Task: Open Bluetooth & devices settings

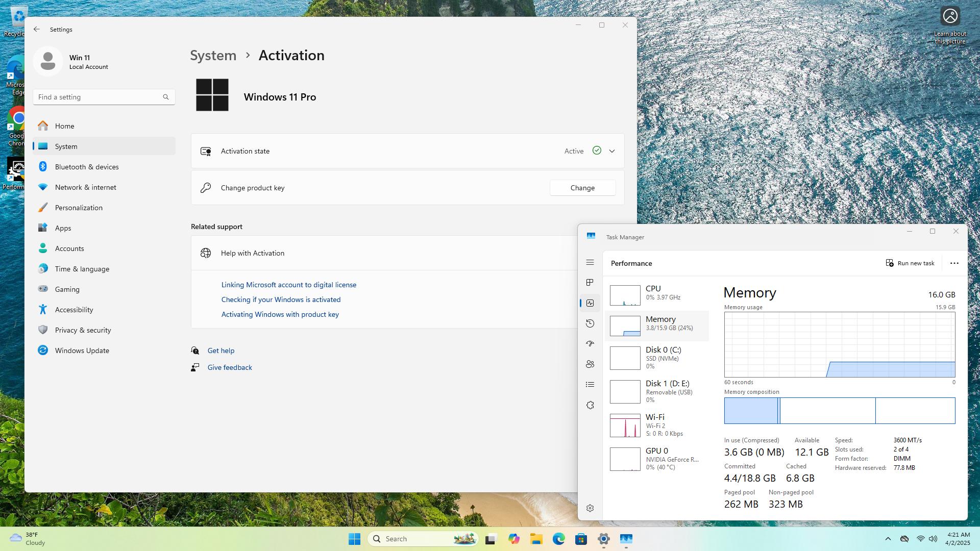Action: (104, 167)
